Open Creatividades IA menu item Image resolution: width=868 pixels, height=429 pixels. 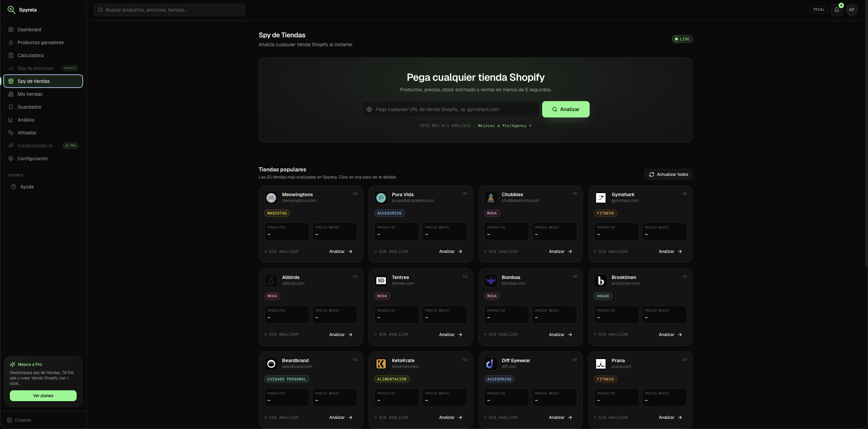coord(43,146)
